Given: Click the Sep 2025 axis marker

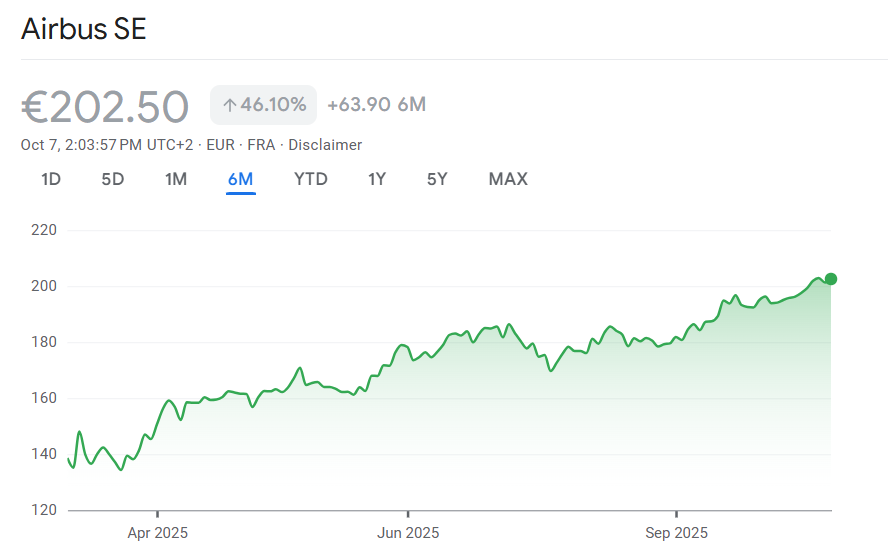Looking at the screenshot, I should point(676,533).
